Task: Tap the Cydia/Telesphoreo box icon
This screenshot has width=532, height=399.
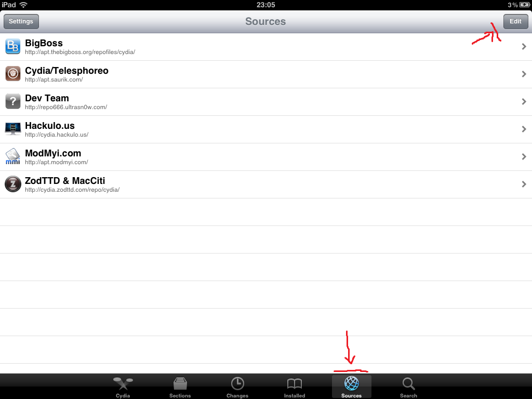Action: pyautogui.click(x=13, y=74)
